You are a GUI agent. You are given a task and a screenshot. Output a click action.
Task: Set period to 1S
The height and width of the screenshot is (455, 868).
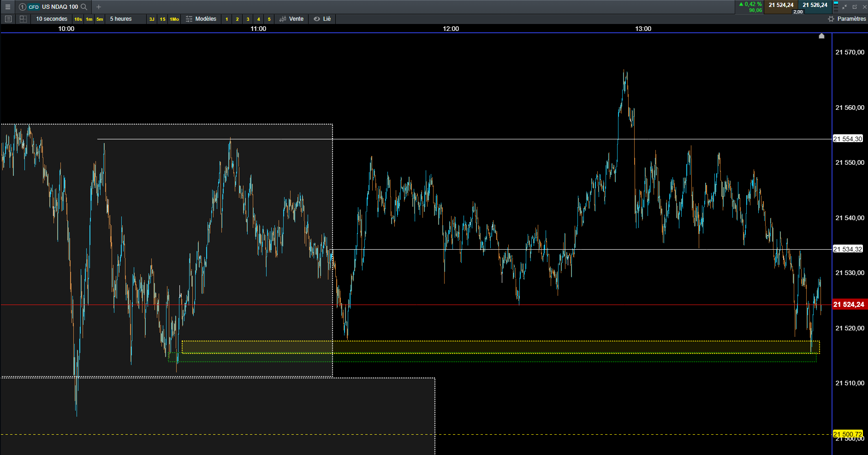(162, 19)
